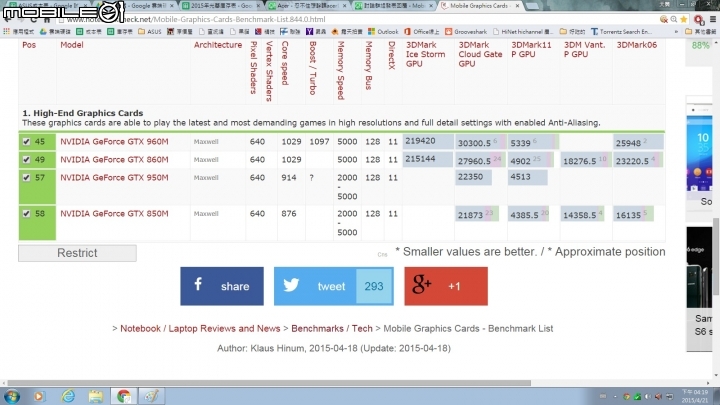The image size is (720, 405).
Task: Close the Mobile Graphics Cards tab
Action: pyautogui.click(x=518, y=6)
